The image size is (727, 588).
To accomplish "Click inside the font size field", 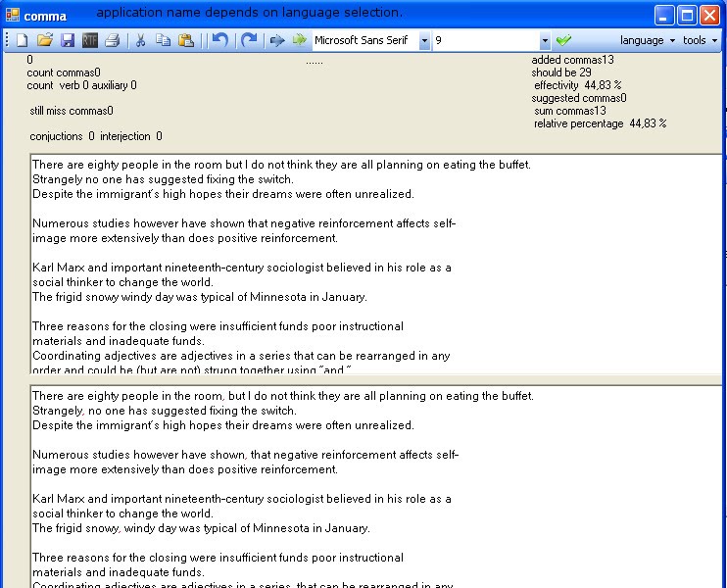I will (x=486, y=41).
